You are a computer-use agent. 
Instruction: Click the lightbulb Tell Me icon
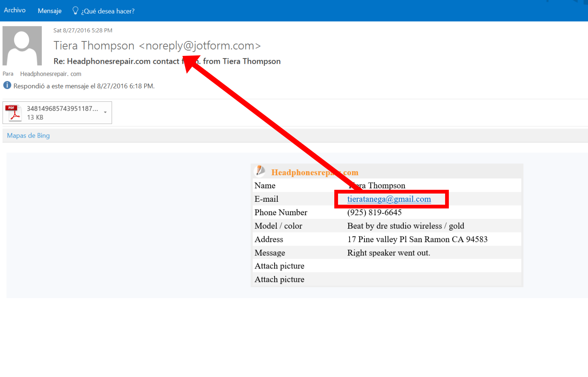75,11
